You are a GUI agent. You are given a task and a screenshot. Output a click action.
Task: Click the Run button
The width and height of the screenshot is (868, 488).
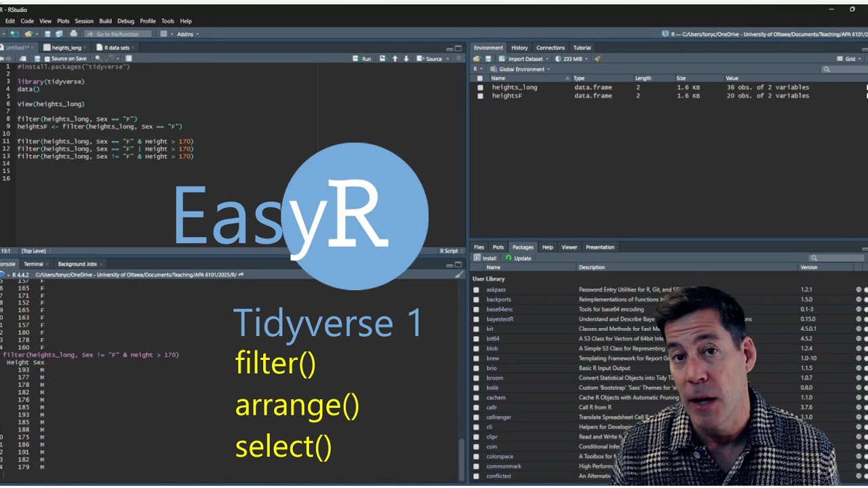(x=362, y=59)
